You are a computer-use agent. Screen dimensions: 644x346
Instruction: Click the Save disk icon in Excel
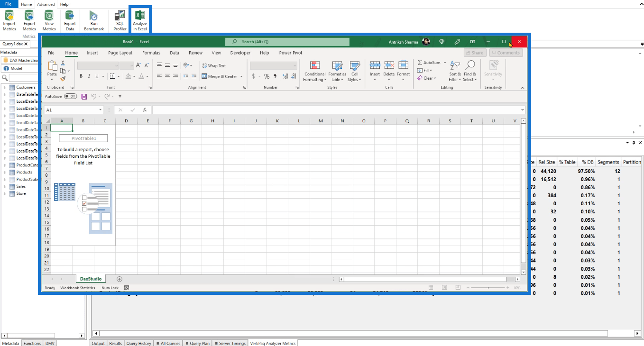(84, 96)
